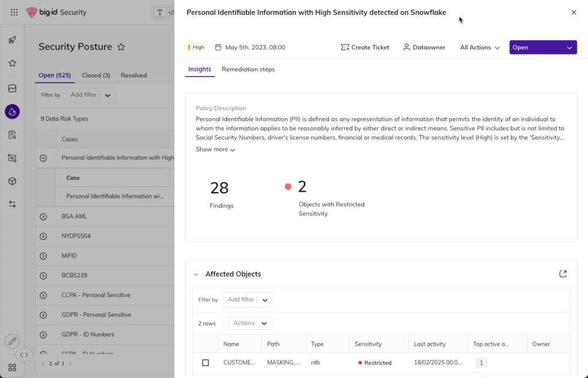This screenshot has width=588, height=378.
Task: Go to next page of risk types
Action: click(x=69, y=364)
